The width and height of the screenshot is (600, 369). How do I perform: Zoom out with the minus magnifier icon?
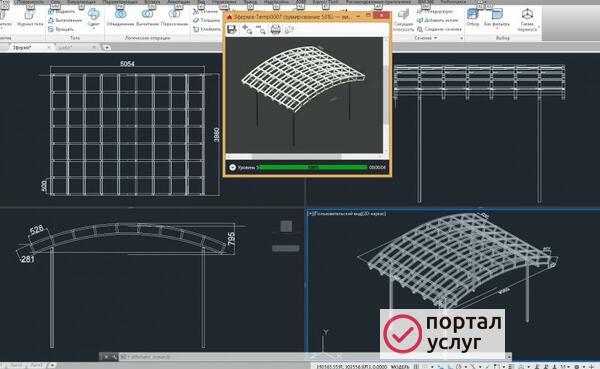click(261, 29)
